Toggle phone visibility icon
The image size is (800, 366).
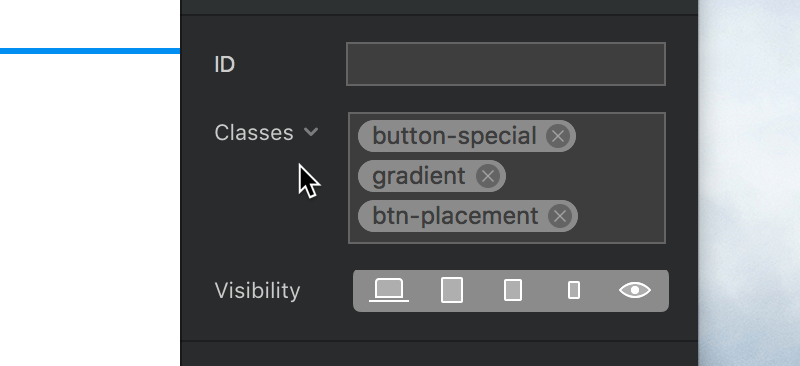(574, 290)
